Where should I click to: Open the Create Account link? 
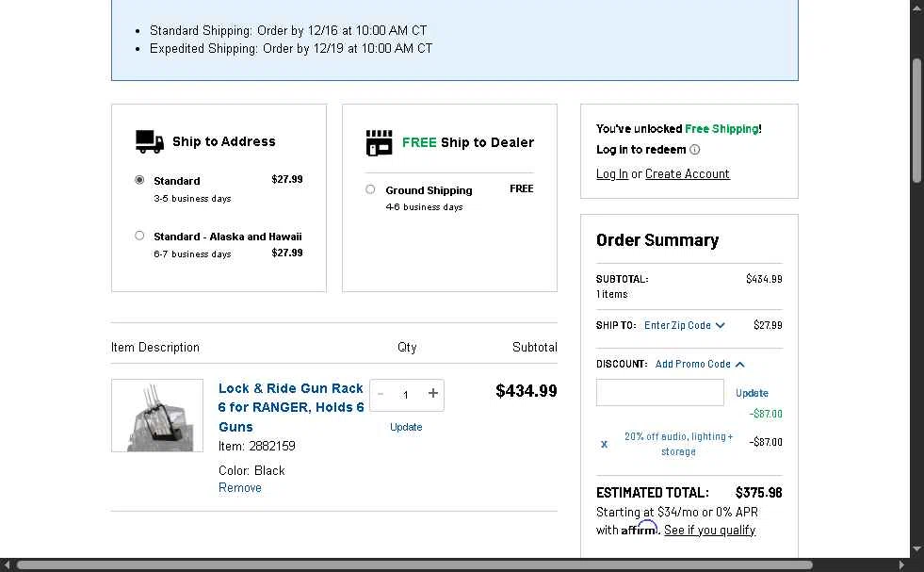[x=687, y=174]
